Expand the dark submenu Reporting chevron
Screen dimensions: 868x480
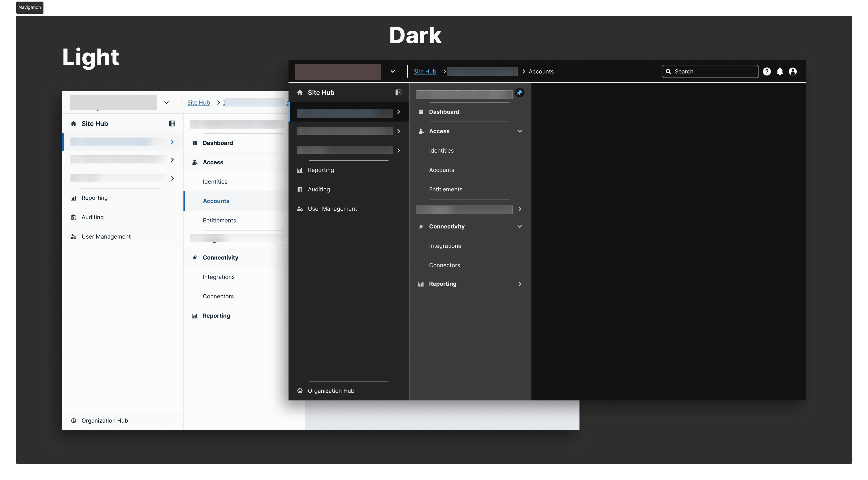[520, 284]
